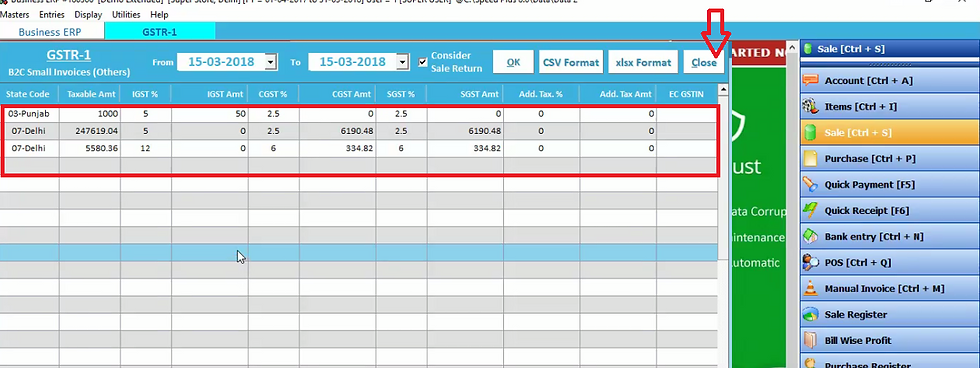Open Account [Ctrl + A] button
Image resolution: width=980 pixels, height=368 pixels.
click(889, 81)
